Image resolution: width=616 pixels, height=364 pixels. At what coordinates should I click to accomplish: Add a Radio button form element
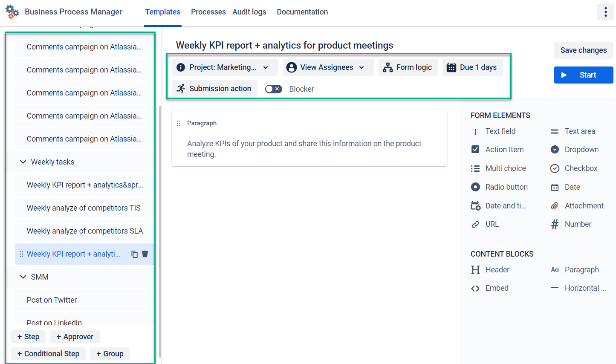(499, 187)
